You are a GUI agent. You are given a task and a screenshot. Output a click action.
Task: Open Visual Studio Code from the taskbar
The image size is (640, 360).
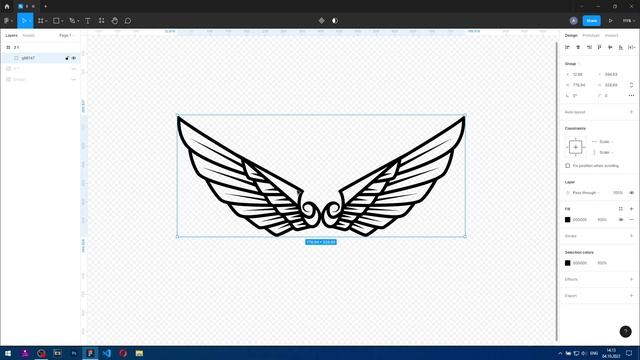pos(107,353)
